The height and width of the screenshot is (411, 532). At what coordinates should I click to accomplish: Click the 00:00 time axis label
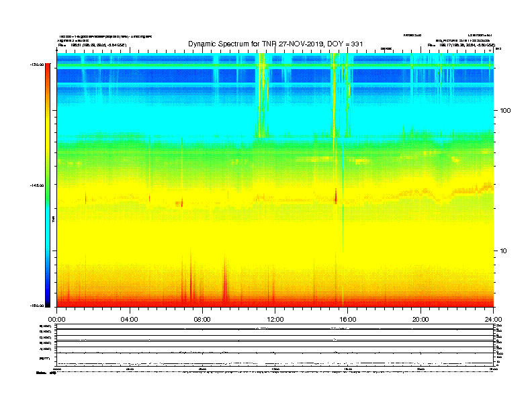56,320
